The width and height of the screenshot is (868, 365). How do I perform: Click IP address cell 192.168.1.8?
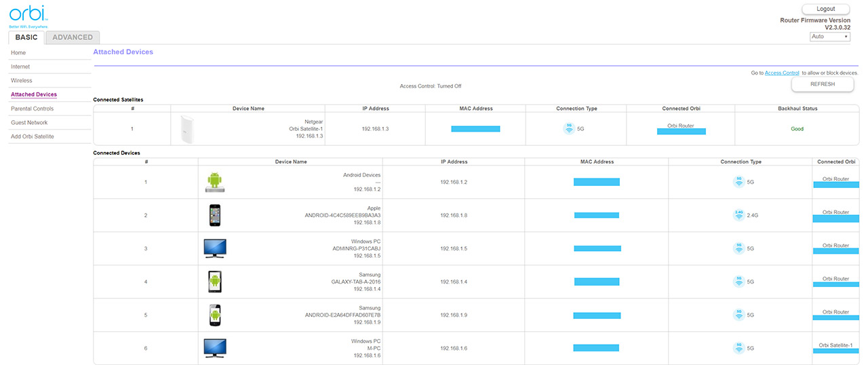coord(454,215)
